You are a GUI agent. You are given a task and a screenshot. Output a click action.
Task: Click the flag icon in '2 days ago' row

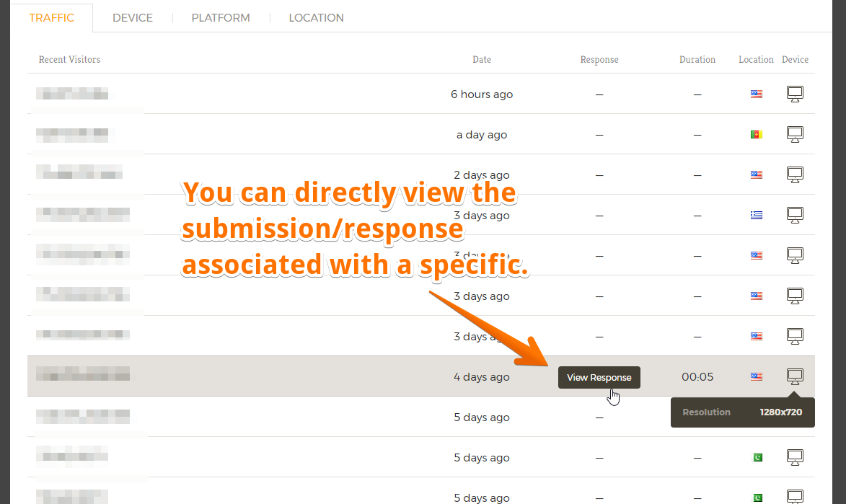pyautogui.click(x=756, y=174)
